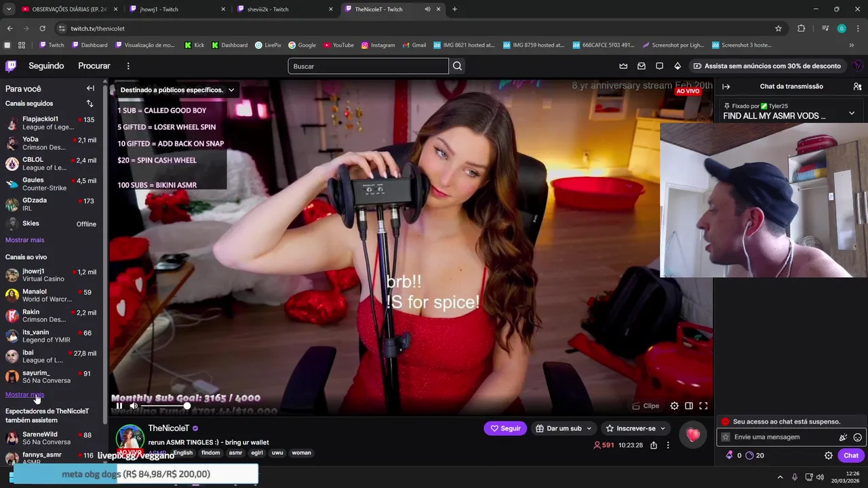The image size is (868, 488).
Task: Open Inscrever-se dropdown
Action: pyautogui.click(x=635, y=428)
